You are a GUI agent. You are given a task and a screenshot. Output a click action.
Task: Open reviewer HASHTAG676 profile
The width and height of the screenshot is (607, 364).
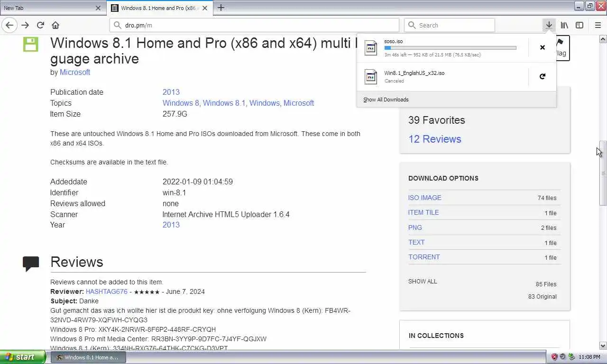[x=107, y=291]
